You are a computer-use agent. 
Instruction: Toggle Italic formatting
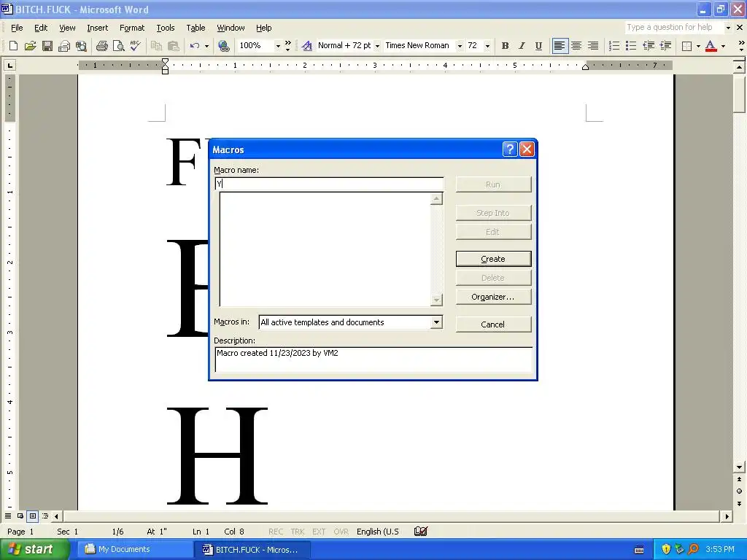pos(522,46)
